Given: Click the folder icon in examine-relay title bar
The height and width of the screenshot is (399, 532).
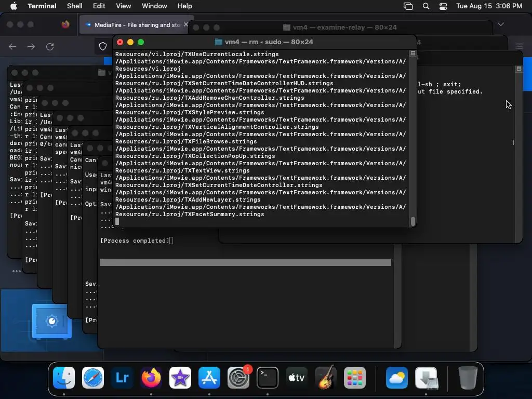Looking at the screenshot, I should click(x=287, y=28).
